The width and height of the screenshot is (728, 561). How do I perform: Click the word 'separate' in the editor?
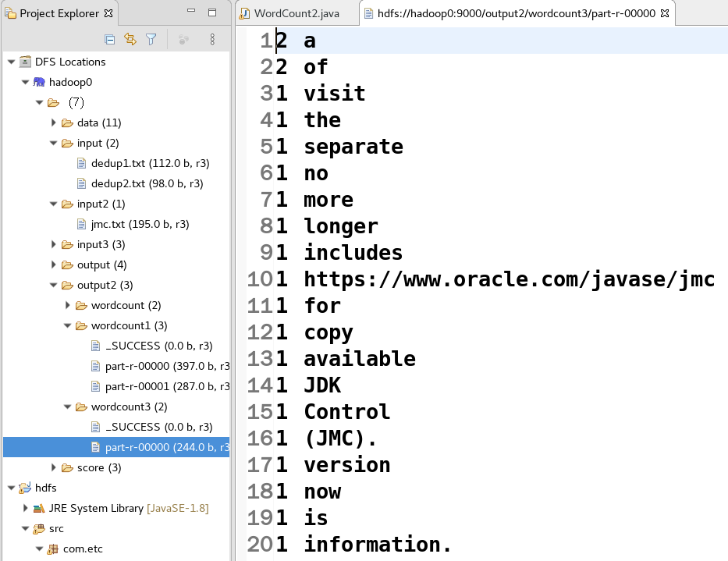coord(353,147)
